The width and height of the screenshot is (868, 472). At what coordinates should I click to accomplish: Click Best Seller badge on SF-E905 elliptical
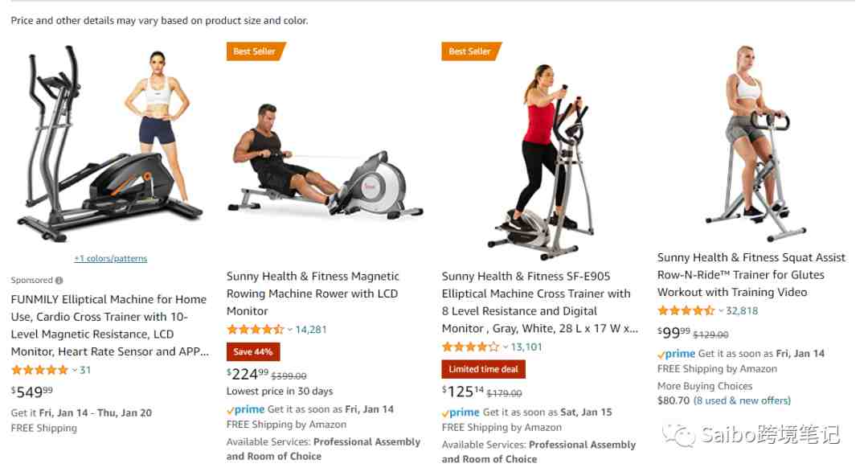click(470, 51)
